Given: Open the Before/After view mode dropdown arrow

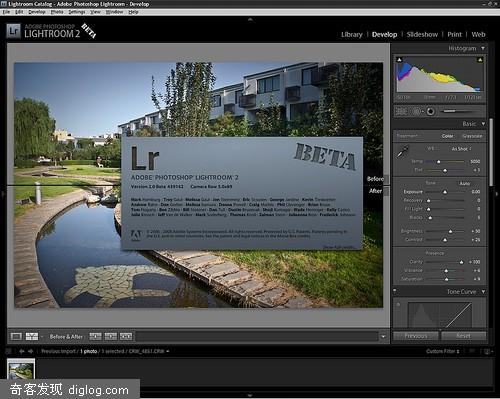Looking at the screenshot, I should pos(42,337).
